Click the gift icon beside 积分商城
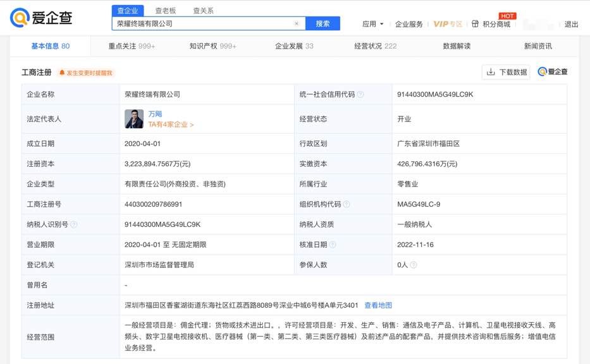This screenshot has height=364, width=590. pos(476,23)
